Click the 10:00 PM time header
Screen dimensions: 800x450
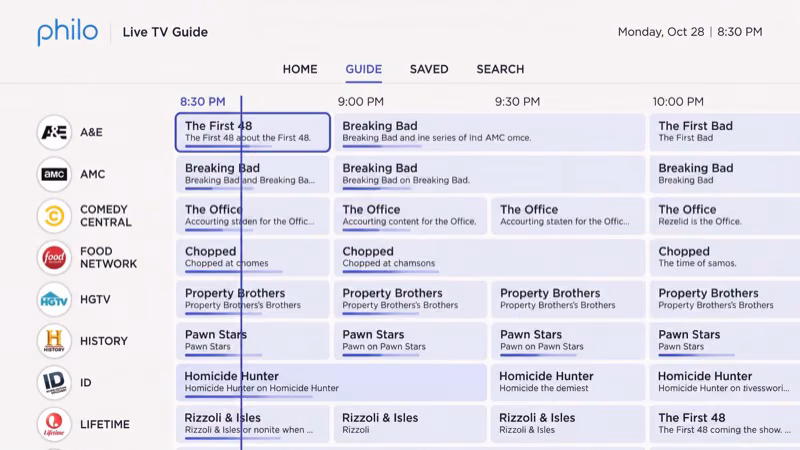coord(678,102)
